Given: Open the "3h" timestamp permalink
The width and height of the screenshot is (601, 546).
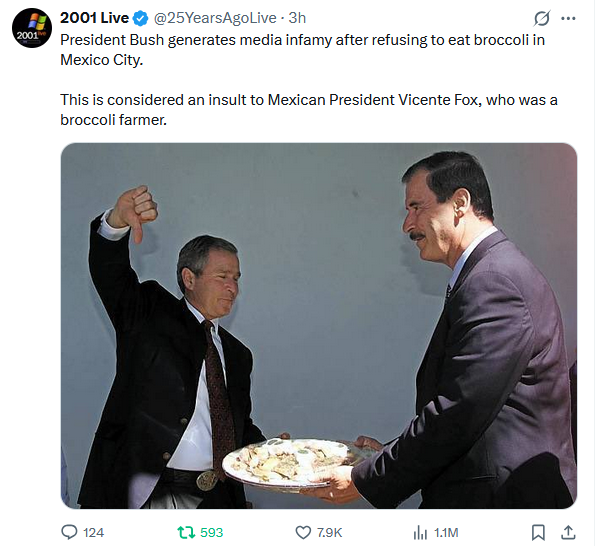Looking at the screenshot, I should pyautogui.click(x=297, y=18).
